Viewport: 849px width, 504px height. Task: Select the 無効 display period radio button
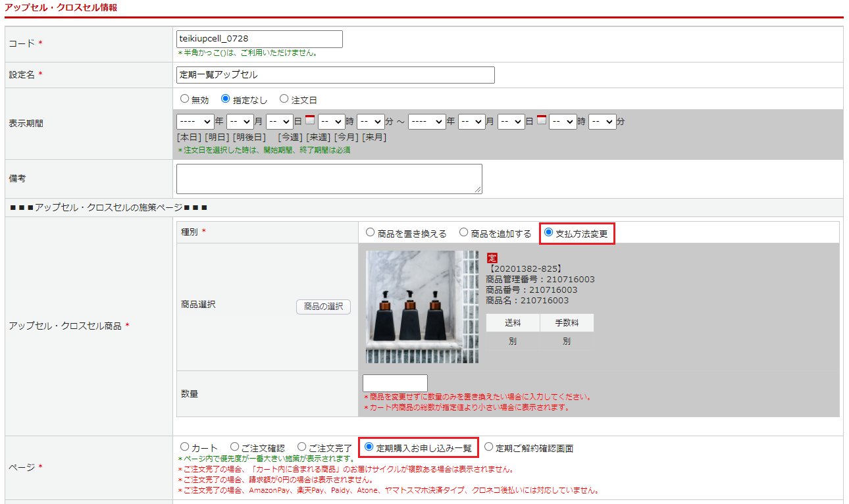[185, 99]
